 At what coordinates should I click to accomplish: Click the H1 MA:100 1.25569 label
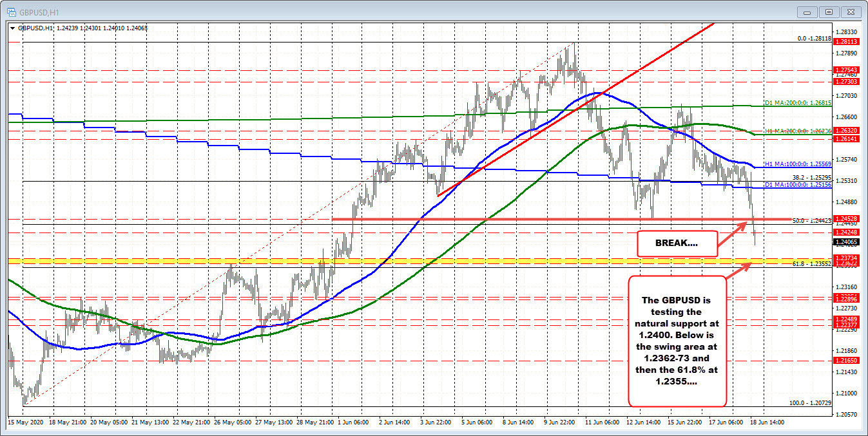(798, 164)
